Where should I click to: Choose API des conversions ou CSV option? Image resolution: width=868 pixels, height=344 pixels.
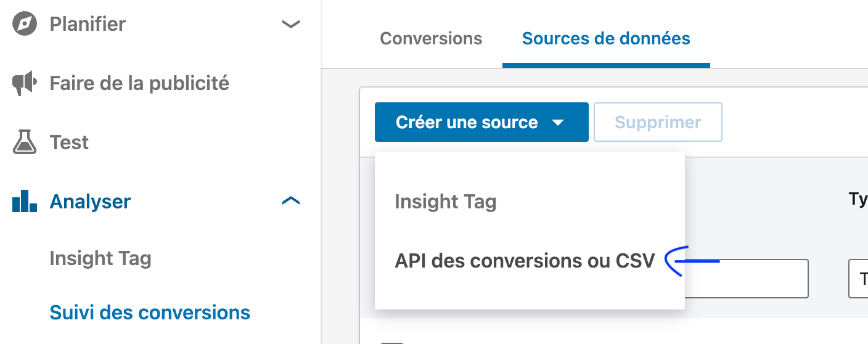point(525,261)
